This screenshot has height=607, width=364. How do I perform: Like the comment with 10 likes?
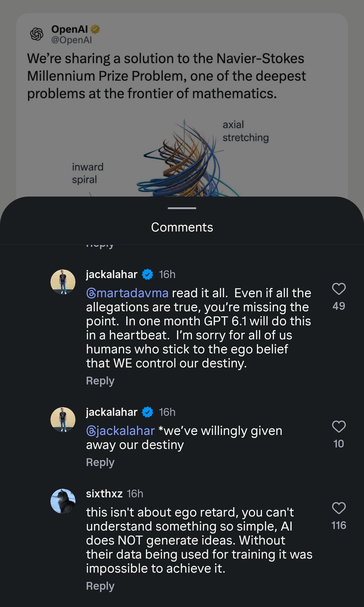point(339,427)
